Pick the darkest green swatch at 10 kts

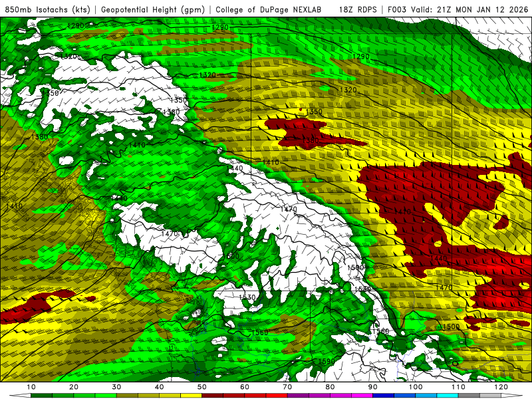pos(41,395)
